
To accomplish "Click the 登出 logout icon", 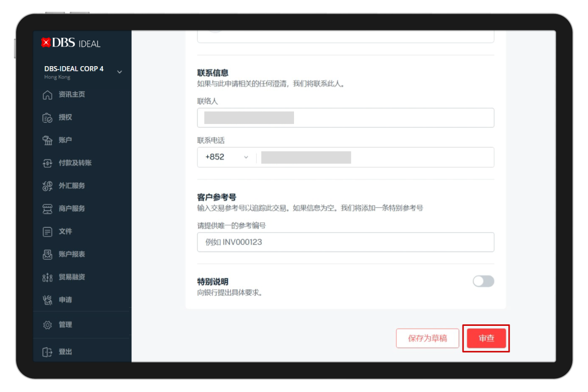I will click(48, 352).
